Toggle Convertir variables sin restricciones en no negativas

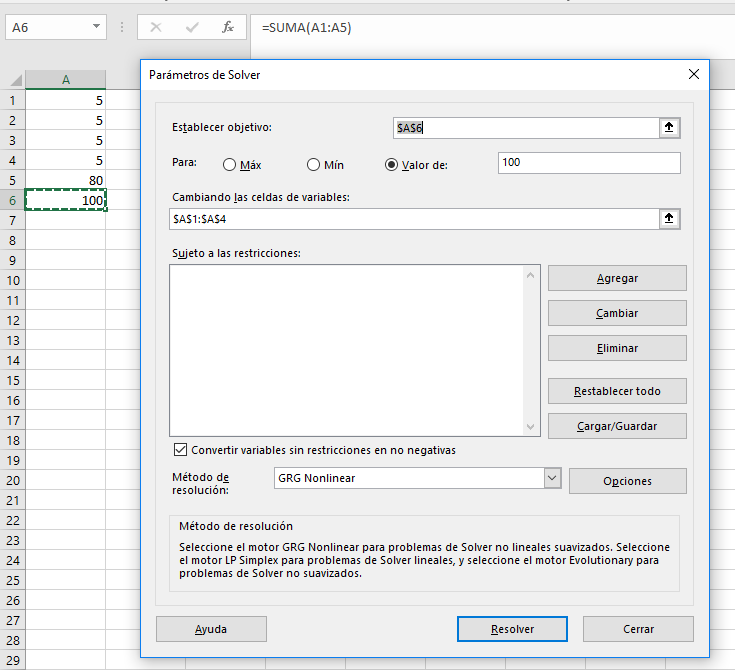[x=180, y=450]
